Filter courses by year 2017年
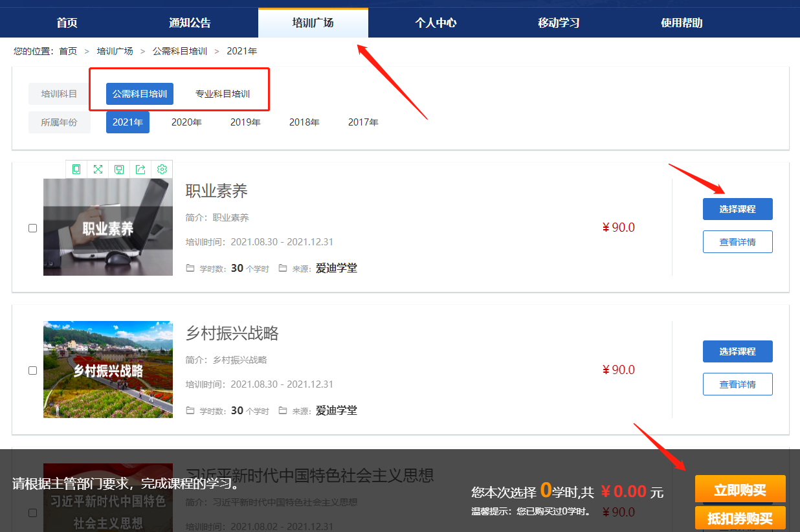The image size is (800, 532). coord(363,122)
